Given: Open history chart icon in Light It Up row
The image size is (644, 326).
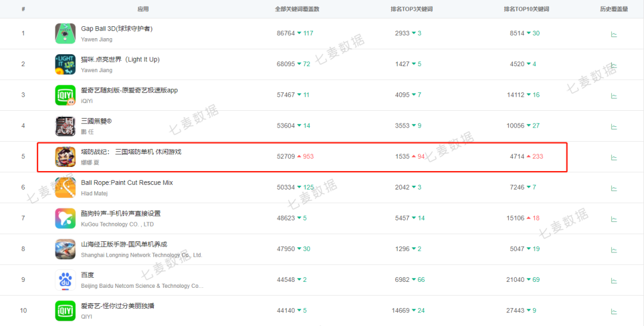Looking at the screenshot, I should 614,65.
